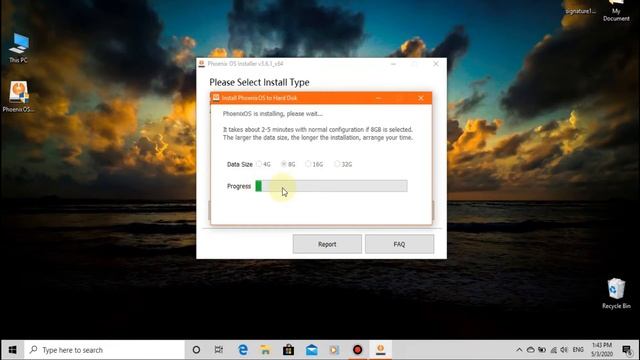Open the Phoenix OS desktop shortcut
Screen dimensions: 640x360
click(18, 97)
